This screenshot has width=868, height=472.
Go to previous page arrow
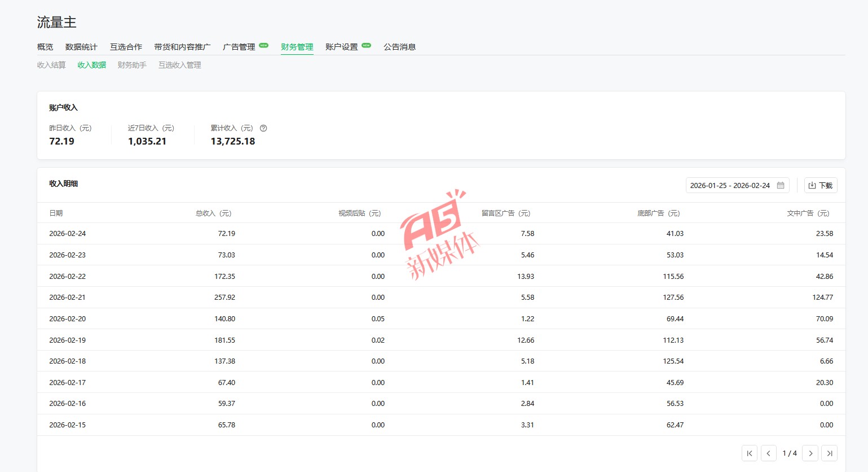pyautogui.click(x=768, y=453)
